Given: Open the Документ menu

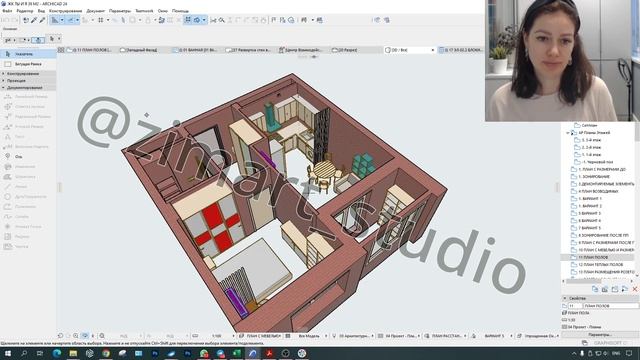Looking at the screenshot, I should (96, 11).
